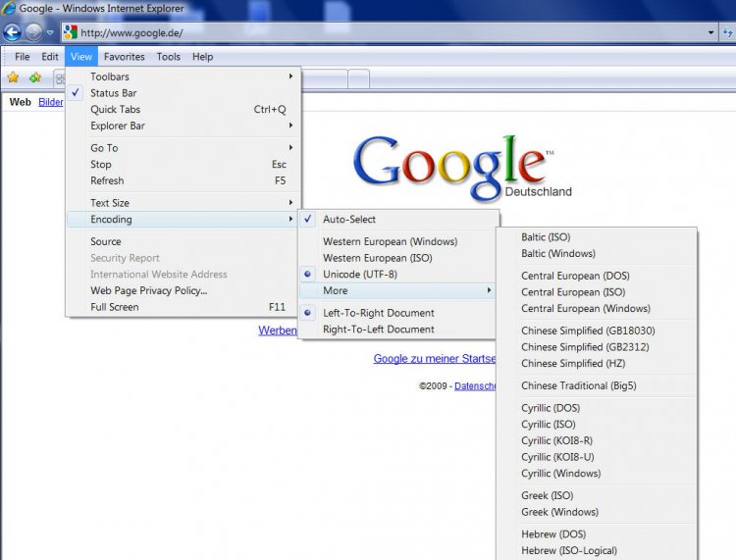Open the Tools menu

pyautogui.click(x=169, y=57)
